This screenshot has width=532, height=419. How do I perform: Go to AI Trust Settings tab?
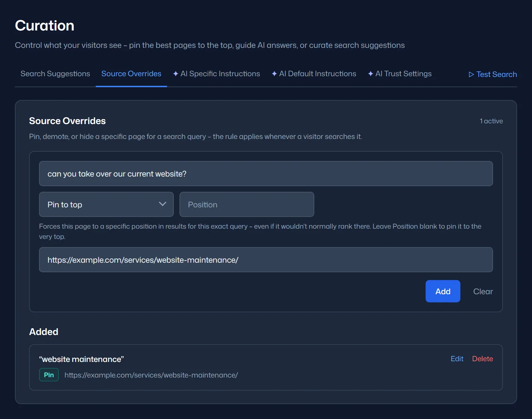(x=400, y=74)
